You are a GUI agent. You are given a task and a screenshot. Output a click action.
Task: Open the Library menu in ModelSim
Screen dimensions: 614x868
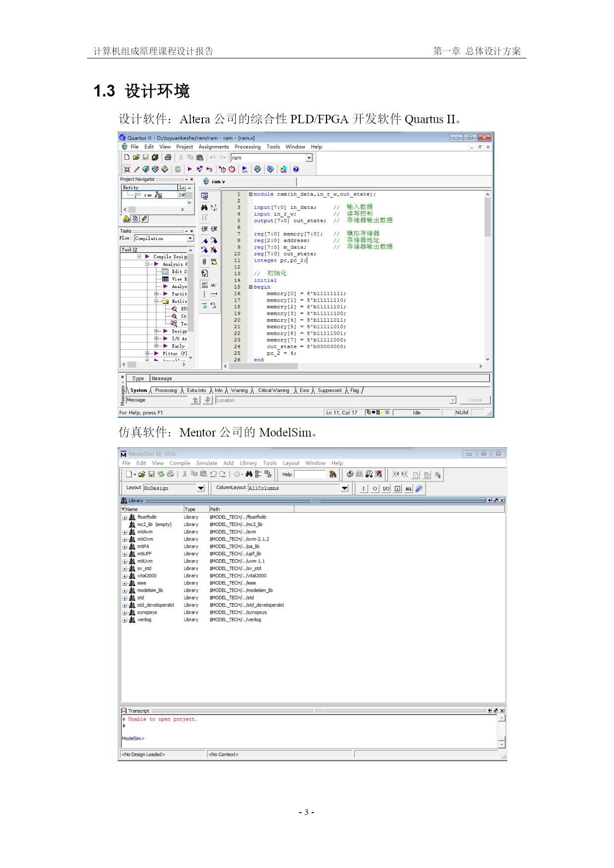pos(248,463)
